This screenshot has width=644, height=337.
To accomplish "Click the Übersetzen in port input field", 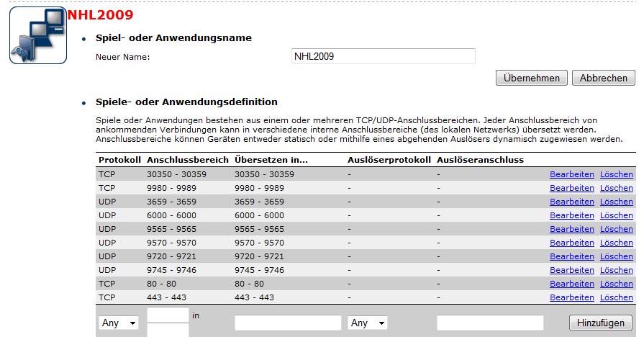I will coord(288,323).
